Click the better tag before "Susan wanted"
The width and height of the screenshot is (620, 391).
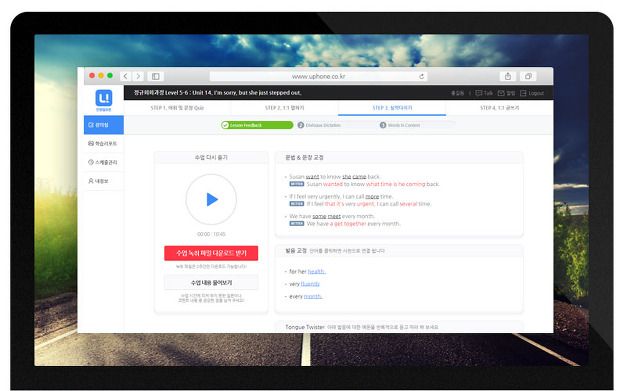[297, 184]
